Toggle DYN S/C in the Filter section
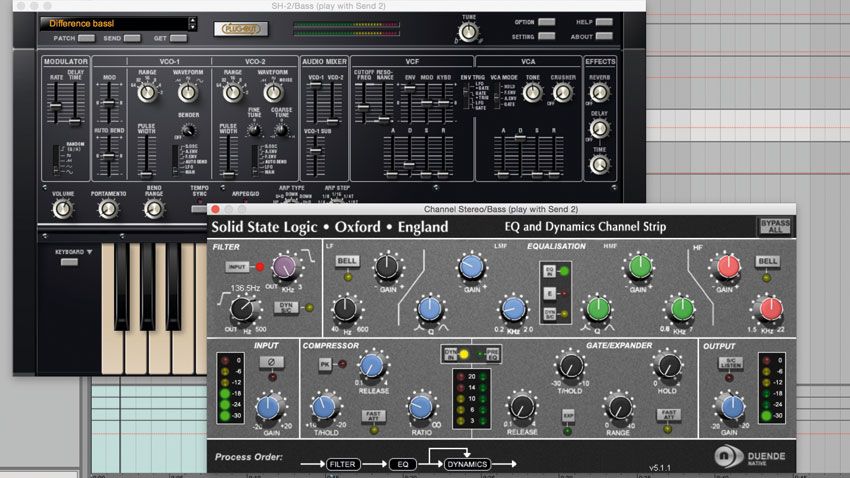 point(286,307)
